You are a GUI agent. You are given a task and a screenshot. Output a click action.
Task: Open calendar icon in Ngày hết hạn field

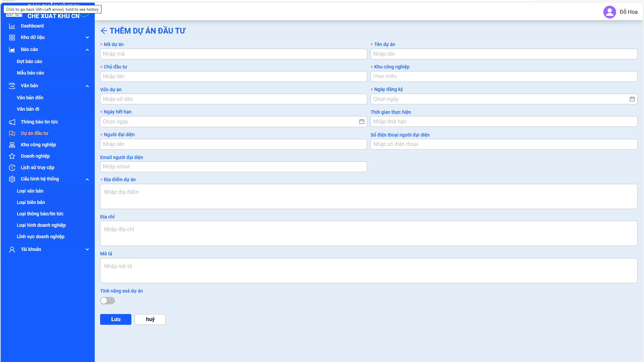(361, 122)
